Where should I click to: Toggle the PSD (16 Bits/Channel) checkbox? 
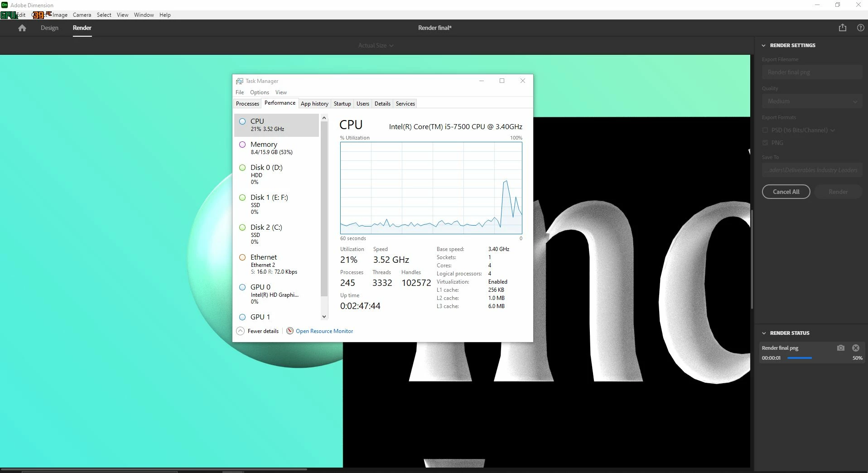(765, 130)
